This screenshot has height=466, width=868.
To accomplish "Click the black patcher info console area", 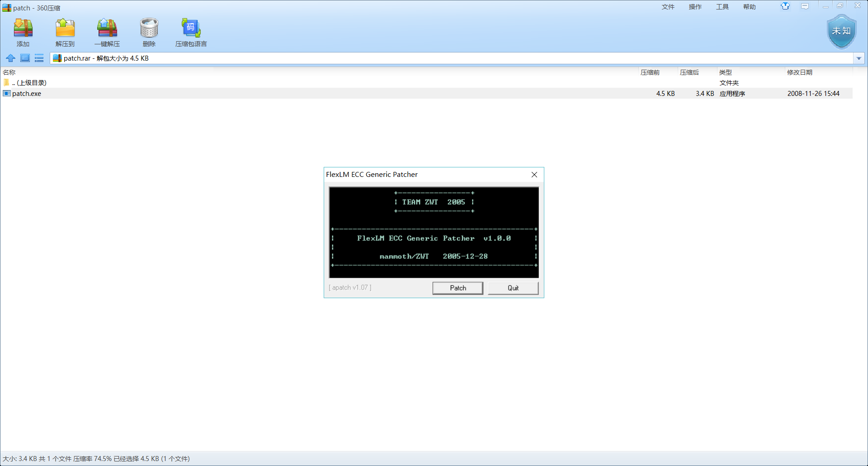I will [434, 233].
